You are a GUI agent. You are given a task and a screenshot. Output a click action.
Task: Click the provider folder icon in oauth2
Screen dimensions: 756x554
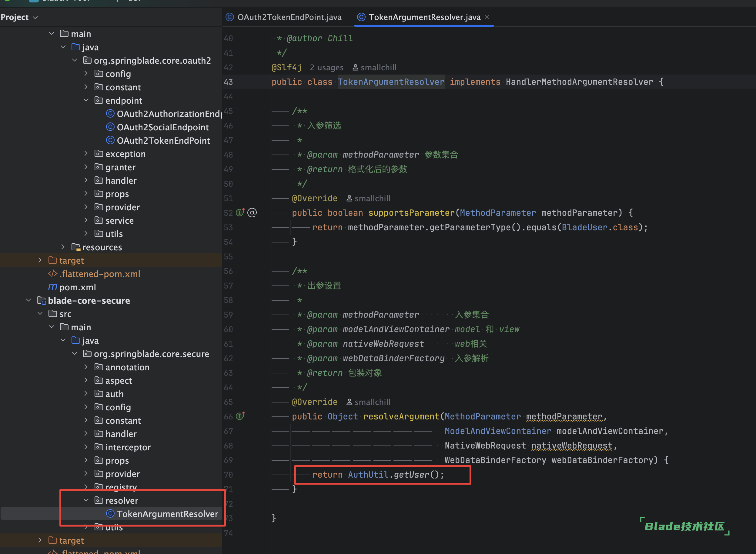(99, 207)
